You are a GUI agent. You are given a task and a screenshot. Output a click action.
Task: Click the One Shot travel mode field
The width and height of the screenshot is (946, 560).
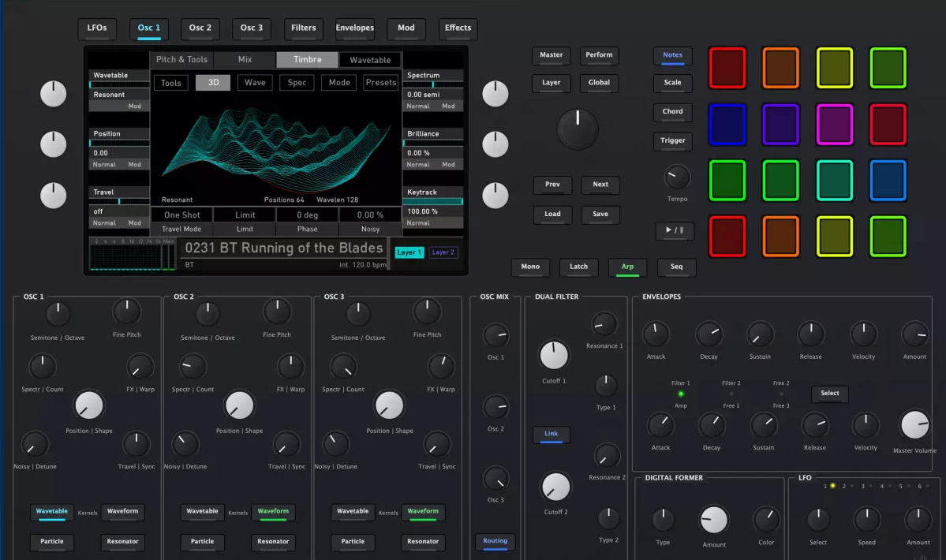click(x=181, y=215)
